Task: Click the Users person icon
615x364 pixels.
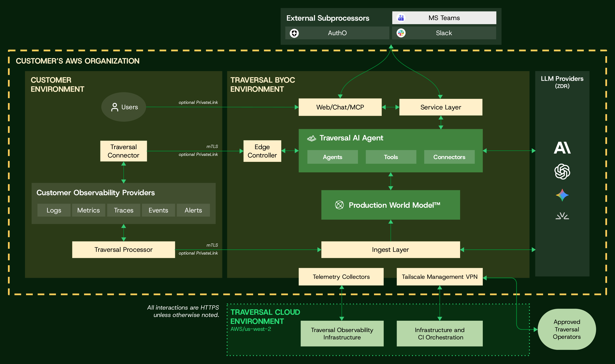Action: pos(115,107)
